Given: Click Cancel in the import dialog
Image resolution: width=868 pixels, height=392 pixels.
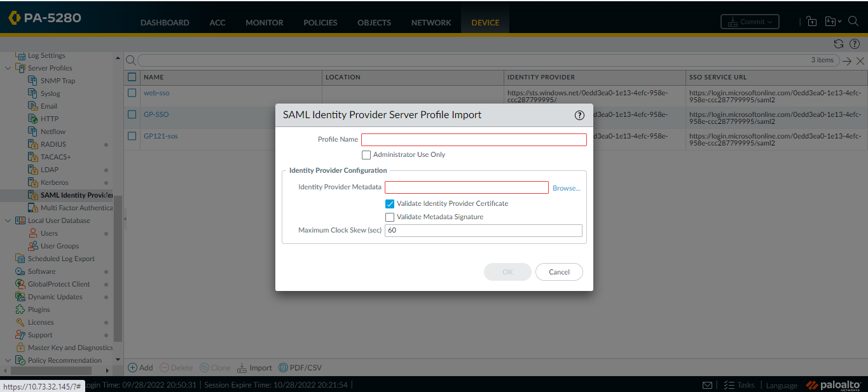Looking at the screenshot, I should (x=559, y=272).
